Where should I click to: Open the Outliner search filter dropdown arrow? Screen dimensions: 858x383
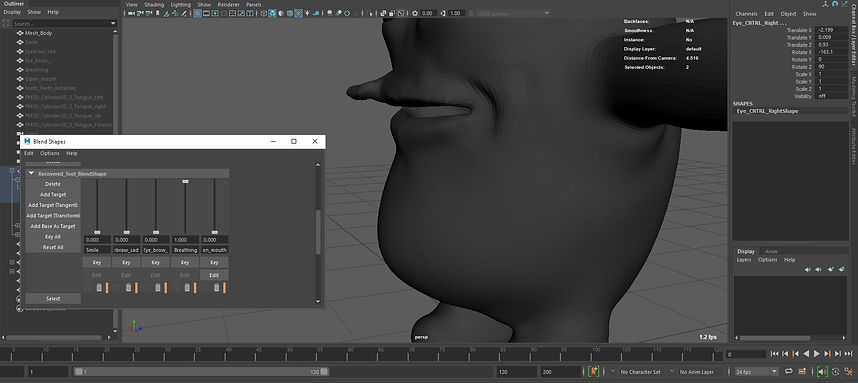[113, 24]
